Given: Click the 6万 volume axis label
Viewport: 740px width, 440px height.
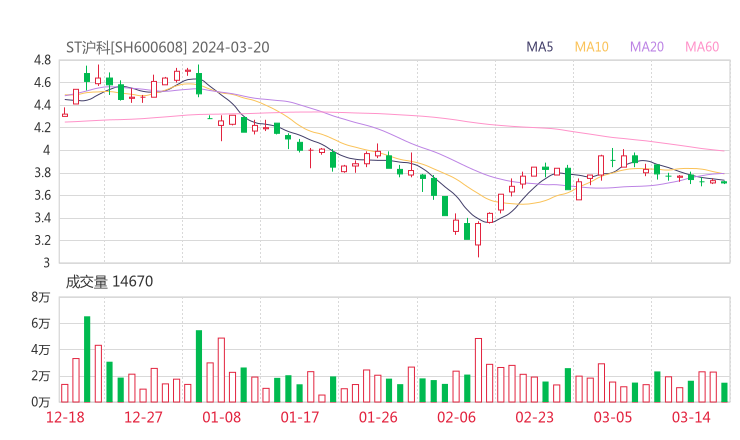Looking at the screenshot, I should (41, 323).
